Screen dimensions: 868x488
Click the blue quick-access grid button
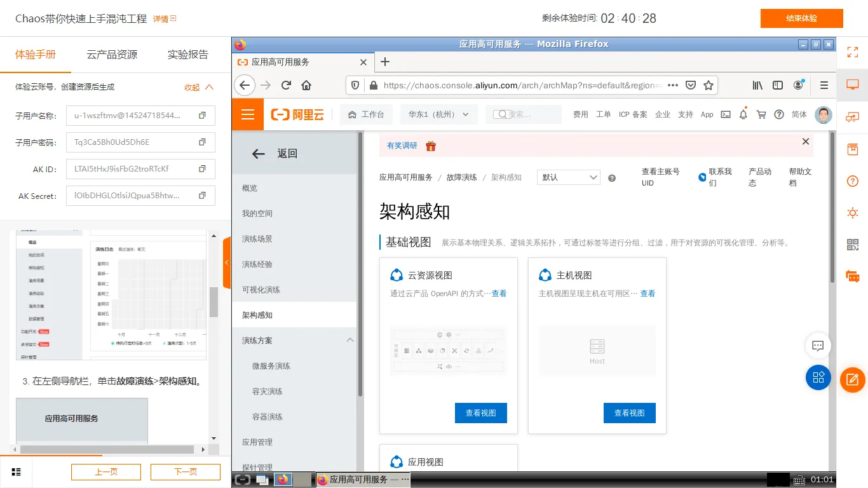pos(818,377)
